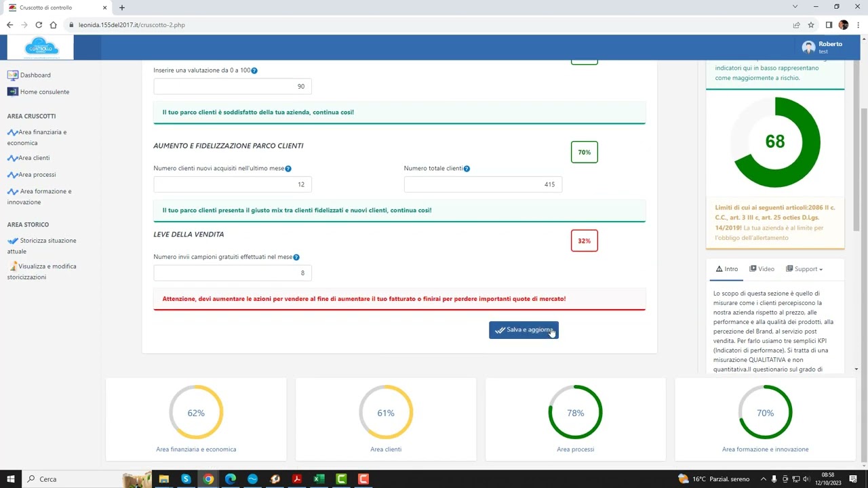Bookmark this page with the star icon
This screenshot has width=868, height=488.
point(811,25)
